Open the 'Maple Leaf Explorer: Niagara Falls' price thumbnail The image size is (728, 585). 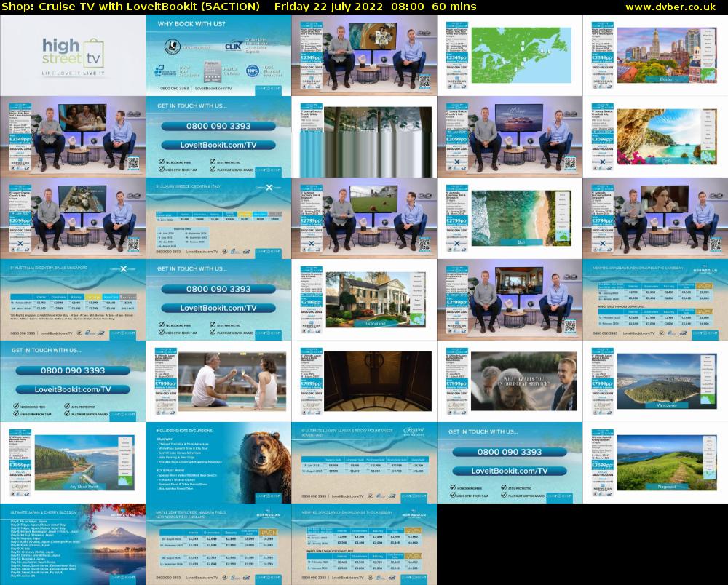(x=218, y=544)
